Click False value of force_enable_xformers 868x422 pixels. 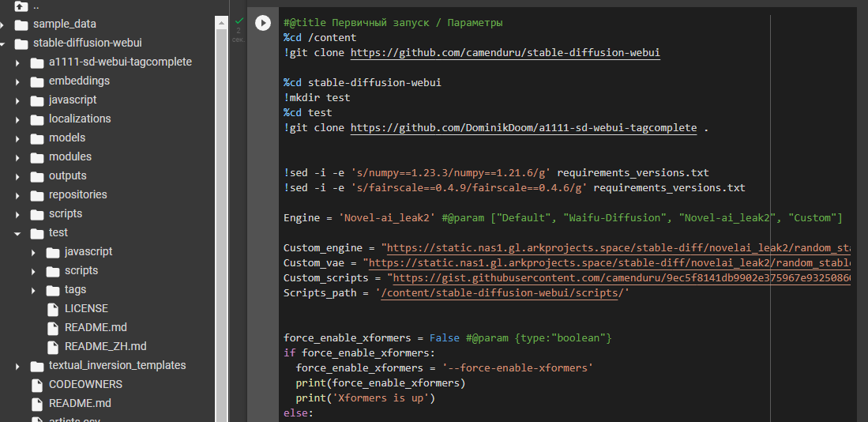445,337
